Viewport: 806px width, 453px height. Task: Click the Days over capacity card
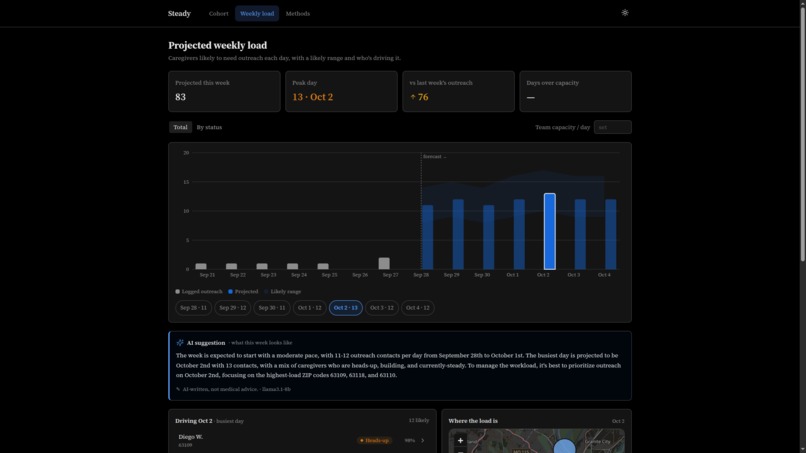click(575, 92)
